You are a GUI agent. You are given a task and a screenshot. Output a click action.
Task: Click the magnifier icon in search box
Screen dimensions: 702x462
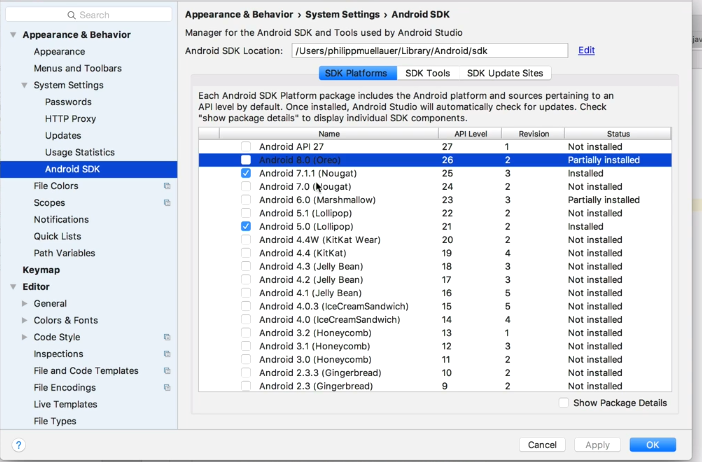point(72,15)
